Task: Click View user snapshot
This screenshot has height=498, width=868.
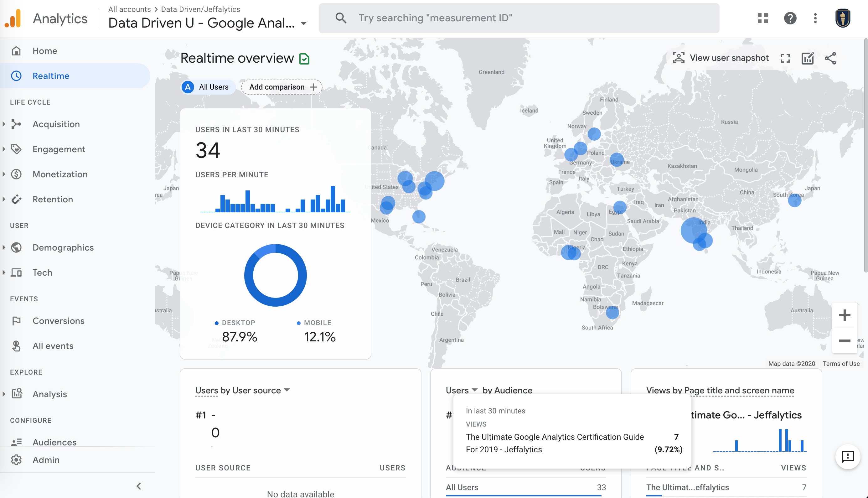Action: point(721,58)
